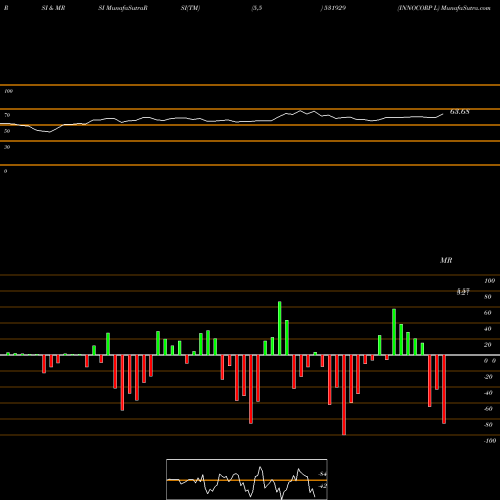
Task: Click the RSI axis label 70
Action: coord(7,115)
